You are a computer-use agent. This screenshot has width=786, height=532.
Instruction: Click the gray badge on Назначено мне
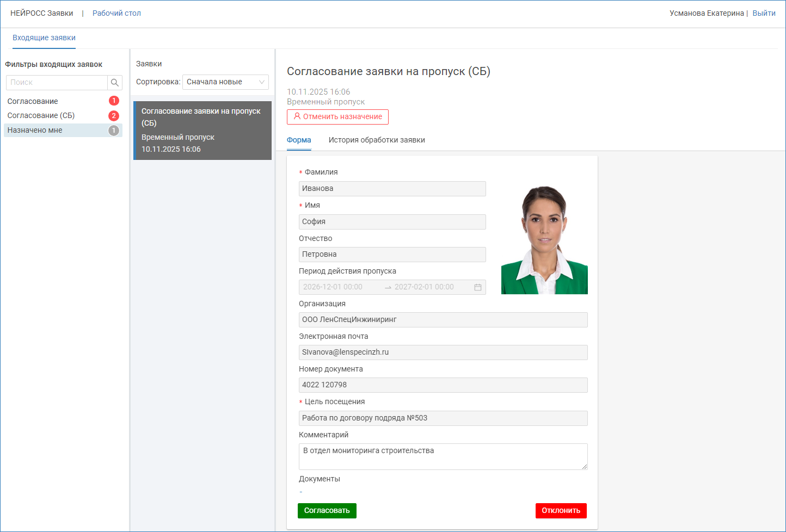(x=114, y=131)
